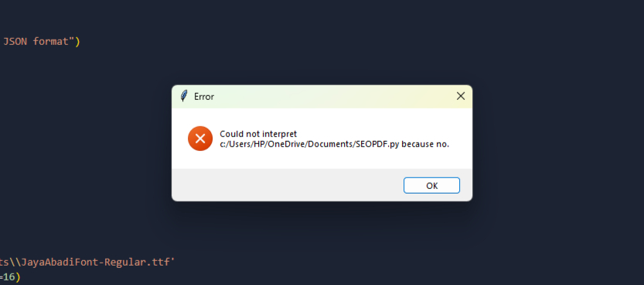Click the yellow closing parenthesis after format
644x285 pixels.
77,42
